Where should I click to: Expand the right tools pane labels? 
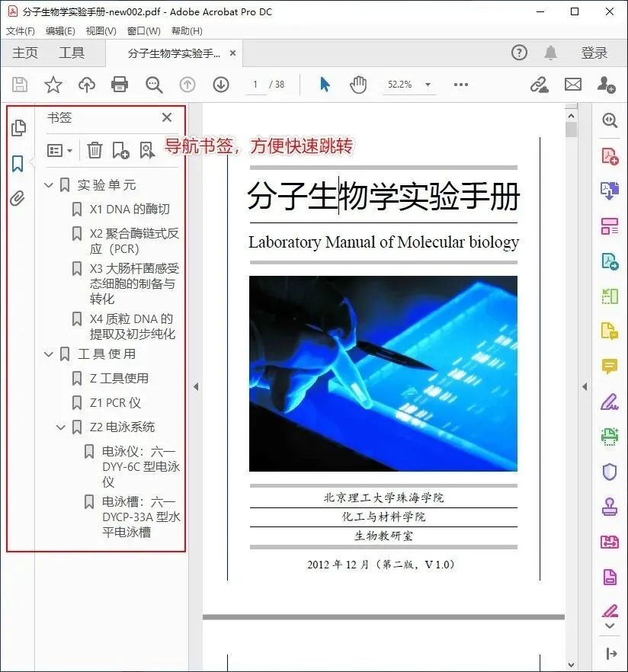tap(611, 654)
